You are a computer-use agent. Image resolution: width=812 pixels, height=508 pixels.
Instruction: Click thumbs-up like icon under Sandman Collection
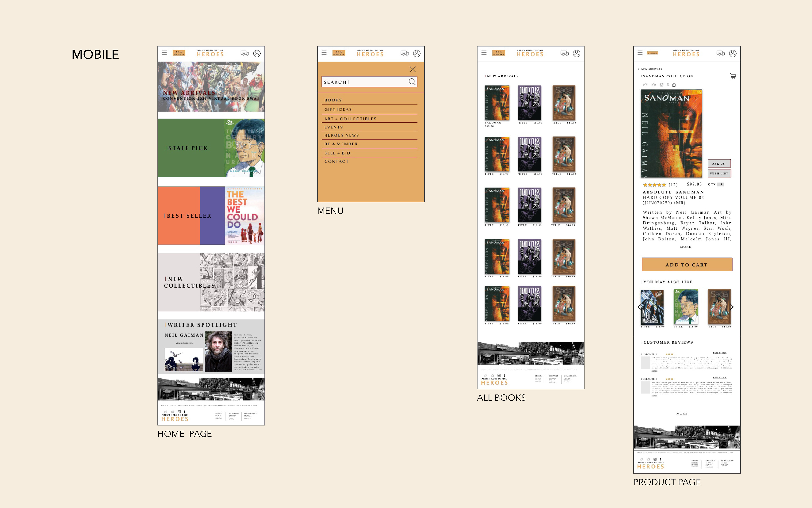point(653,85)
